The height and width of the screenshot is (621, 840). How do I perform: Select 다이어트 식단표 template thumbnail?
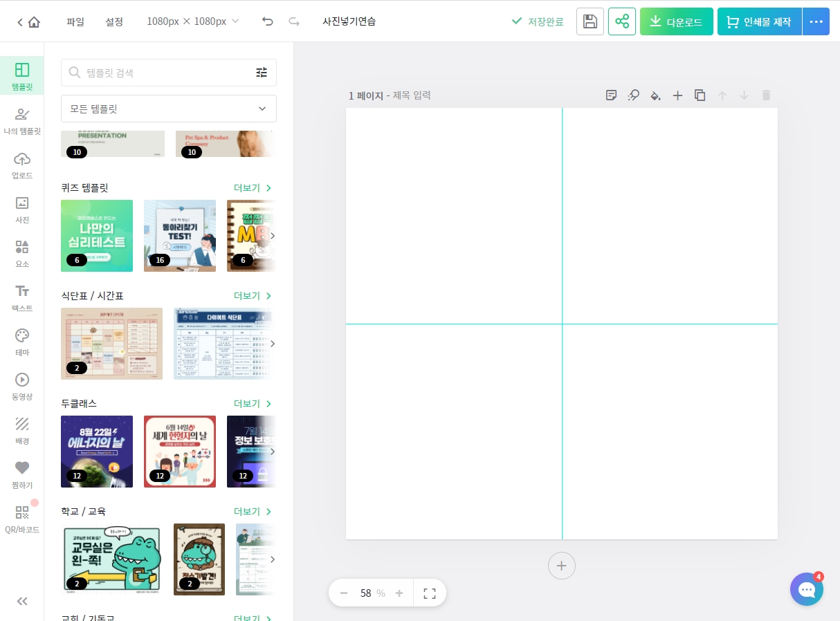coord(224,344)
